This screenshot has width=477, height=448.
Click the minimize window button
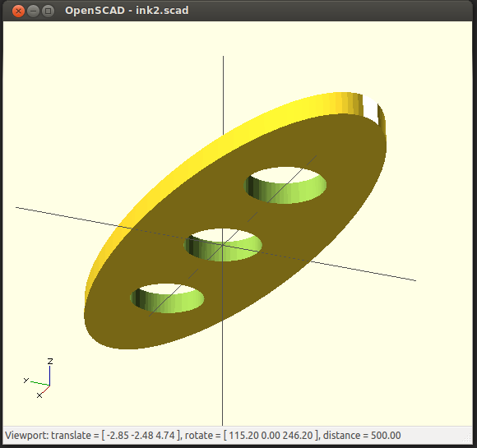(x=33, y=12)
